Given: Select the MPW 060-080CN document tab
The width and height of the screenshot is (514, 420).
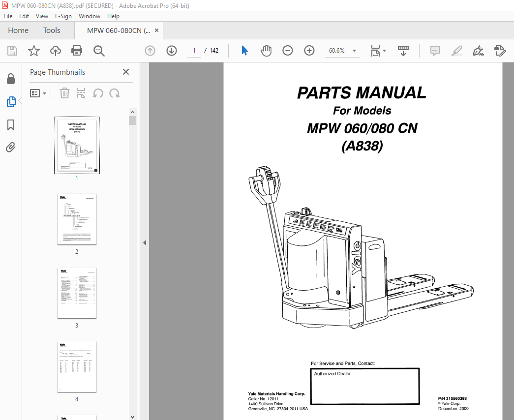Looking at the screenshot, I should 119,30.
